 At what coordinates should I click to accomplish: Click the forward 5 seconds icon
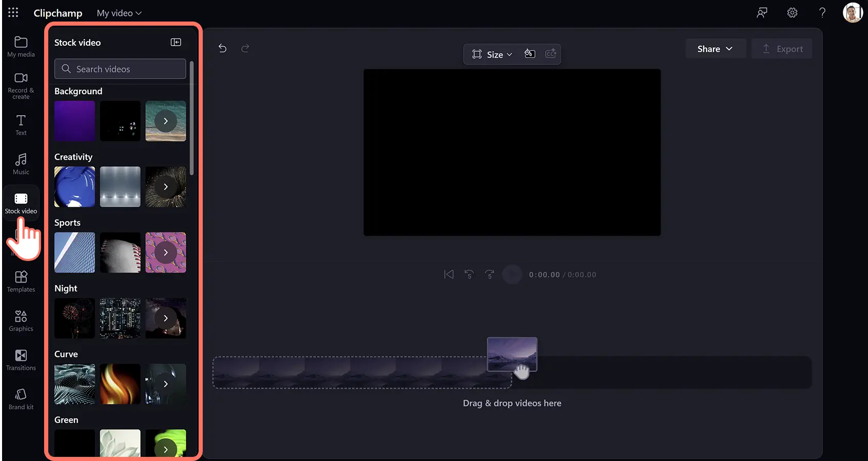490,274
